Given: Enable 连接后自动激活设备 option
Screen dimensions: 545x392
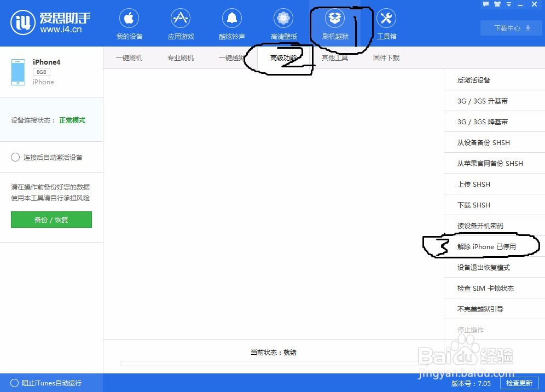Looking at the screenshot, I should (x=15, y=157).
